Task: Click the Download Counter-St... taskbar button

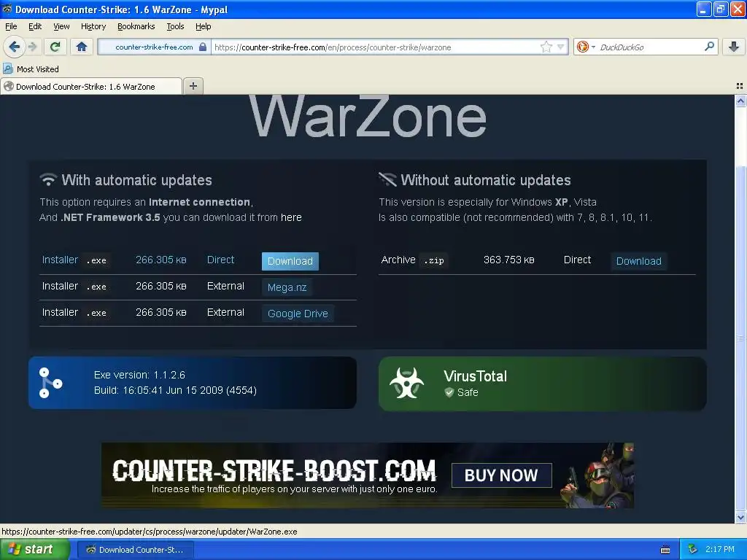Action: (135, 550)
